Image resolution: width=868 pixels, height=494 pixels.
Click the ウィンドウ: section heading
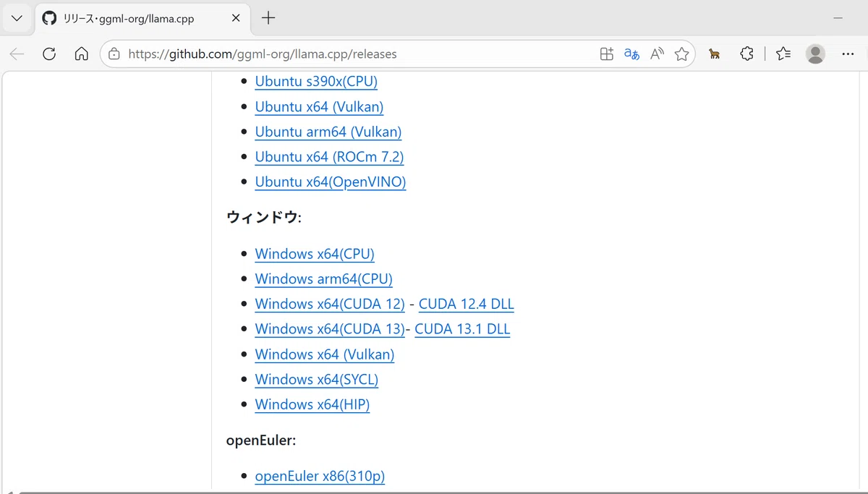point(263,218)
